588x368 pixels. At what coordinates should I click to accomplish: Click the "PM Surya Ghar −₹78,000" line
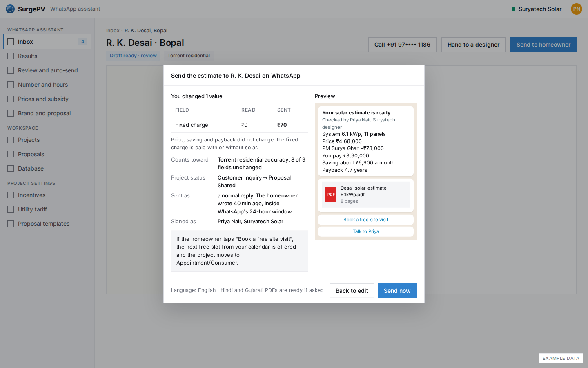pos(353,148)
